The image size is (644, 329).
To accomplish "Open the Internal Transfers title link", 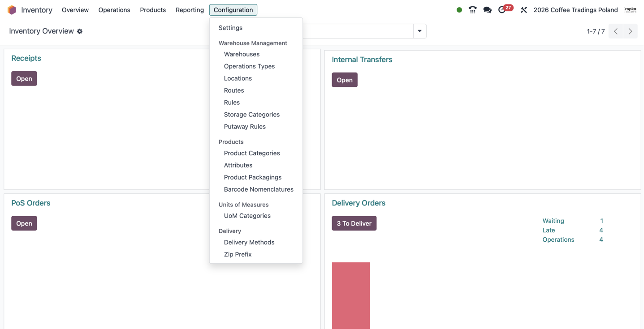I will pyautogui.click(x=362, y=60).
